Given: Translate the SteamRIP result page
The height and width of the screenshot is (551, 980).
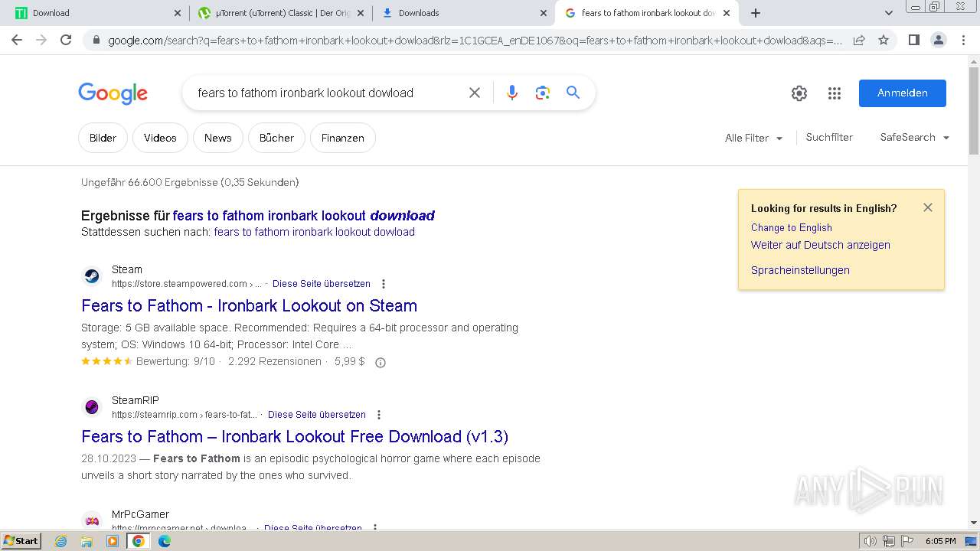Looking at the screenshot, I should 317,415.
